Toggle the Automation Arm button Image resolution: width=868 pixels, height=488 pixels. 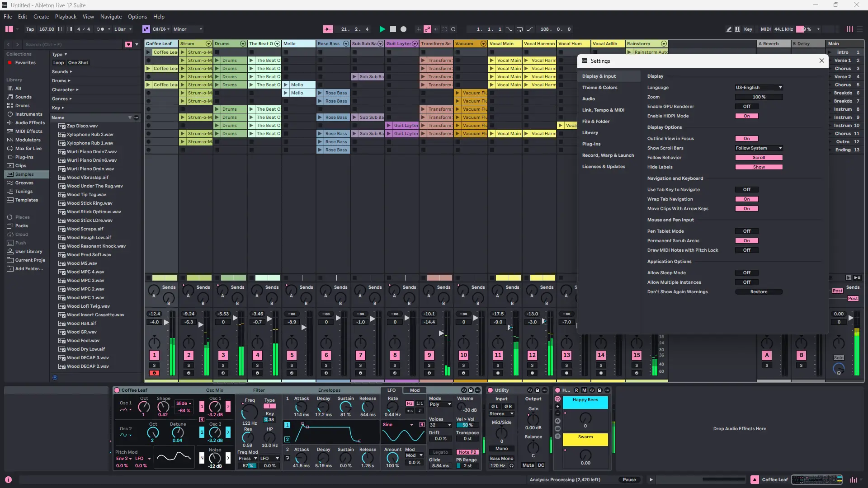click(x=427, y=29)
